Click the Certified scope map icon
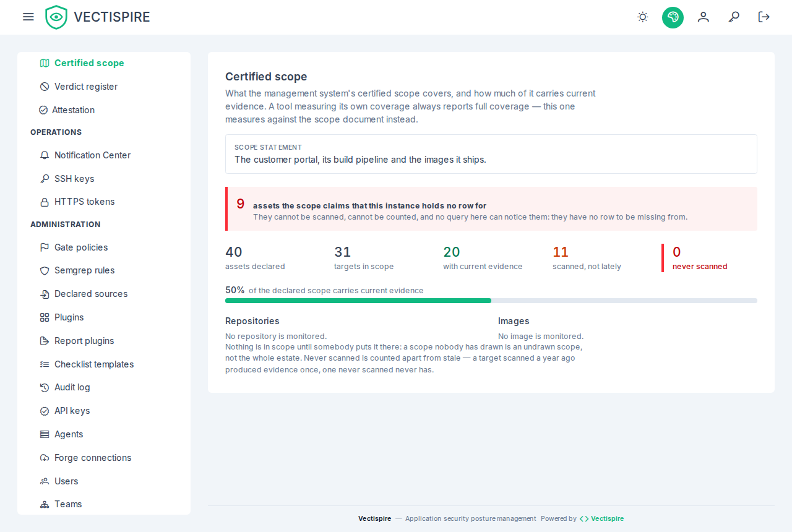The width and height of the screenshot is (792, 532). pyautogui.click(x=45, y=63)
